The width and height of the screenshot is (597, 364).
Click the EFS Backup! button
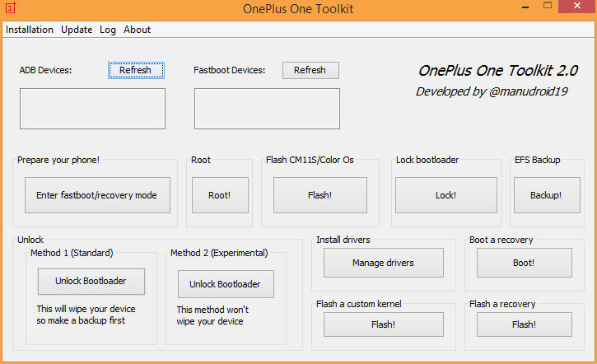tap(547, 195)
